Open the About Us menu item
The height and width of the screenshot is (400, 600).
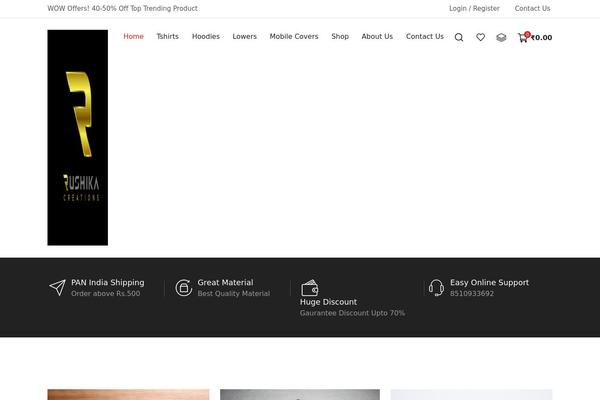(x=377, y=36)
